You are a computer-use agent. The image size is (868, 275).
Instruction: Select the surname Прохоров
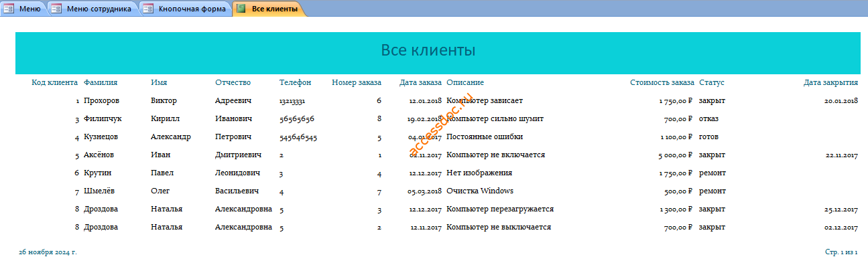point(102,100)
